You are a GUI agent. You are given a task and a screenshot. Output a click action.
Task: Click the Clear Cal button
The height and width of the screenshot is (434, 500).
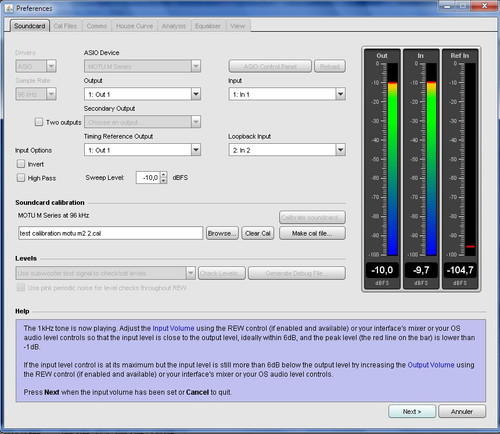point(258,233)
